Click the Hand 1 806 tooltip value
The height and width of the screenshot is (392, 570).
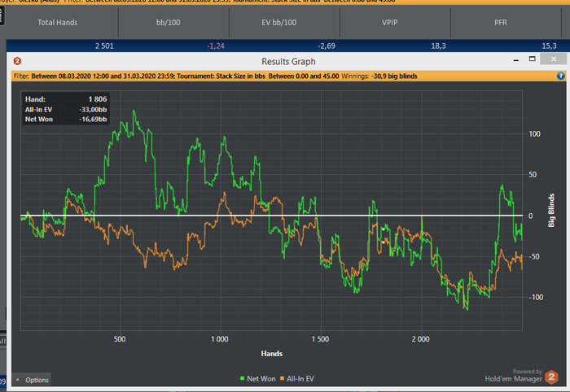tap(98, 99)
